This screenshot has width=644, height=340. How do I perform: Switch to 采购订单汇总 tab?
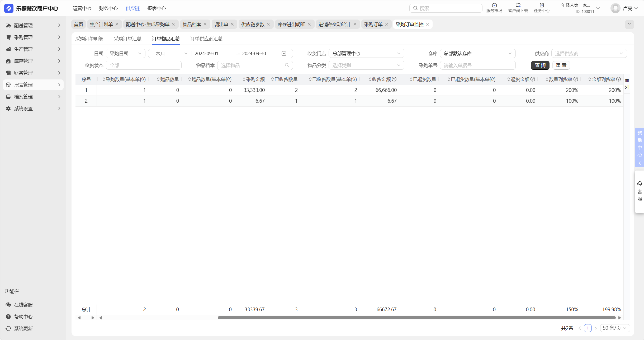coord(127,39)
